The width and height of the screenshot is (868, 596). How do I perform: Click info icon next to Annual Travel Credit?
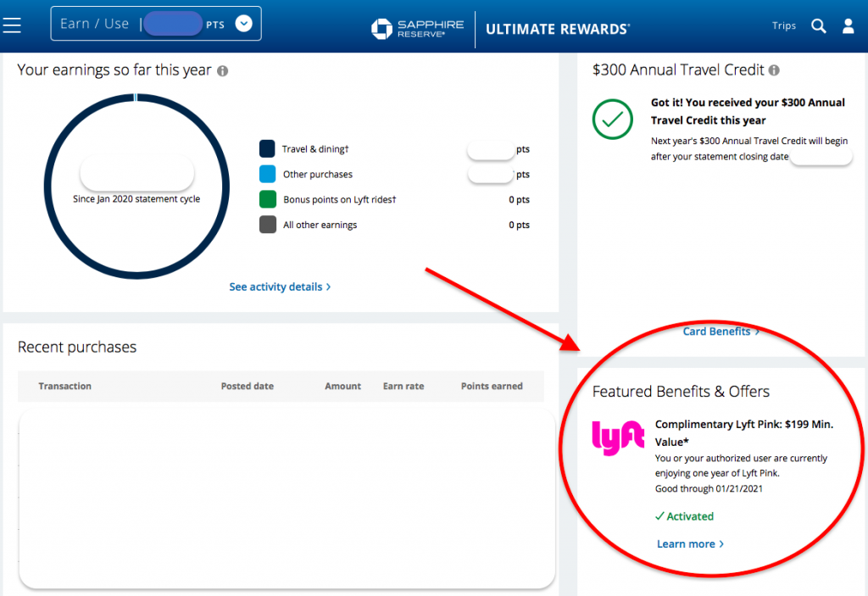(x=774, y=70)
